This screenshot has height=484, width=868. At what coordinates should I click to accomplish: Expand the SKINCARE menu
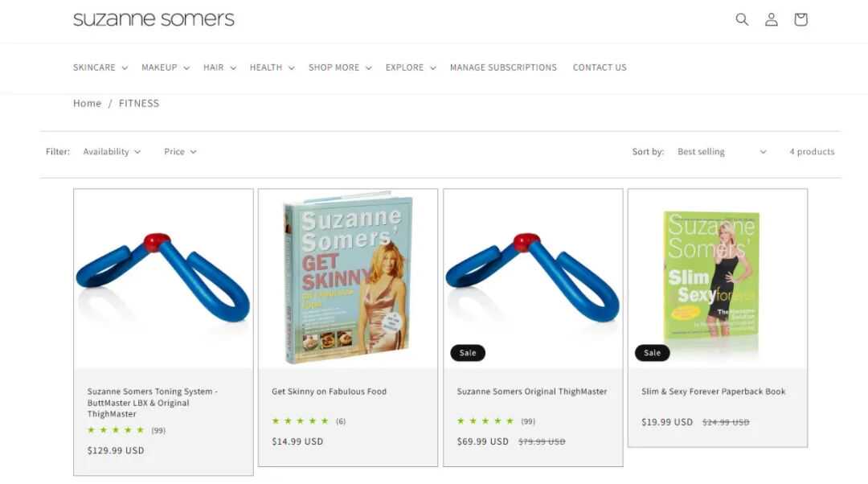click(x=100, y=68)
